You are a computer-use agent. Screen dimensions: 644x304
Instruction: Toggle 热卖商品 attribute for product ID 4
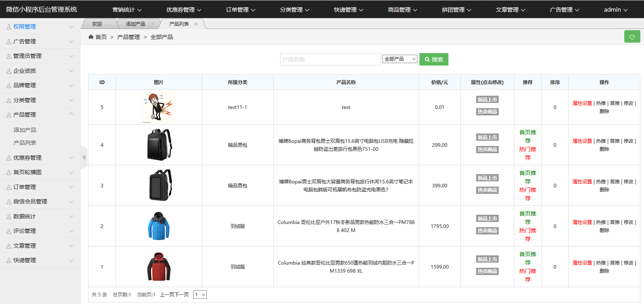(487, 150)
